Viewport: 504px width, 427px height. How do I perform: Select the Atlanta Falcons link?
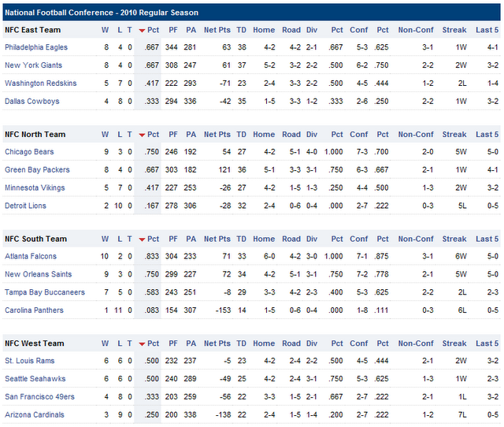31,257
